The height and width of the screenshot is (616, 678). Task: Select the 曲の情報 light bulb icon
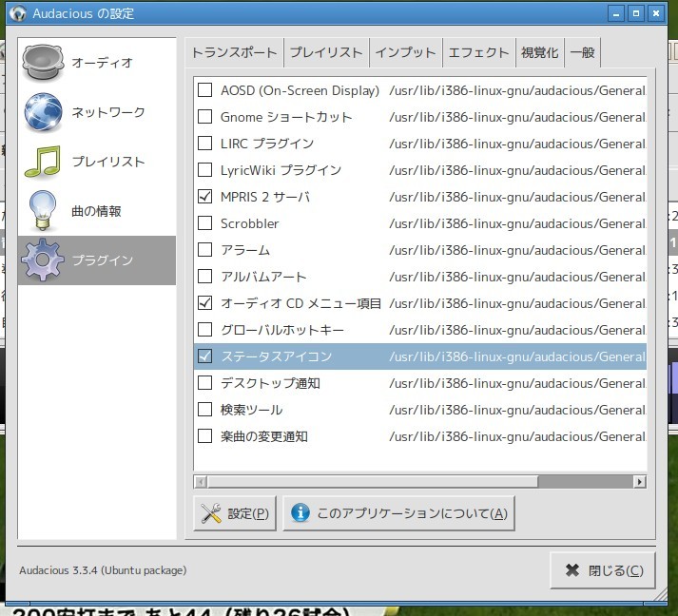(43, 210)
